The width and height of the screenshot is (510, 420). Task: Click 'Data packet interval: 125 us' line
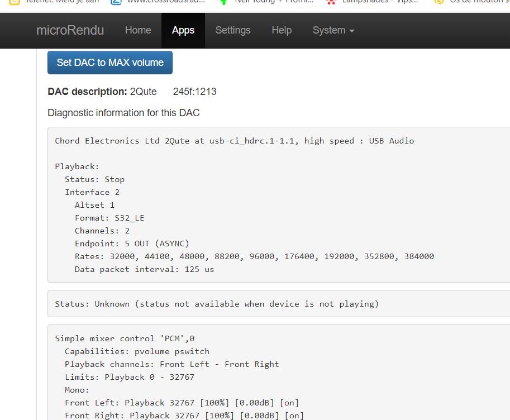tap(145, 269)
